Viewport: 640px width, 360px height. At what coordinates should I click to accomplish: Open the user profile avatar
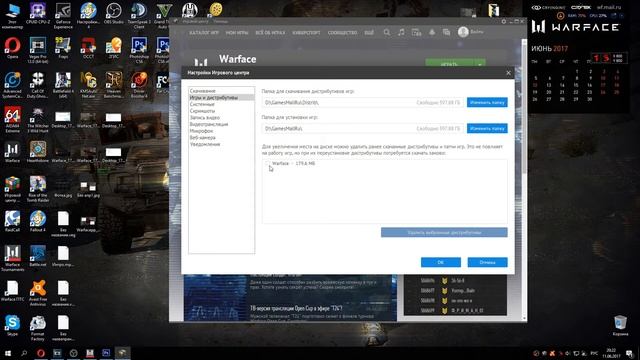[x=463, y=32]
